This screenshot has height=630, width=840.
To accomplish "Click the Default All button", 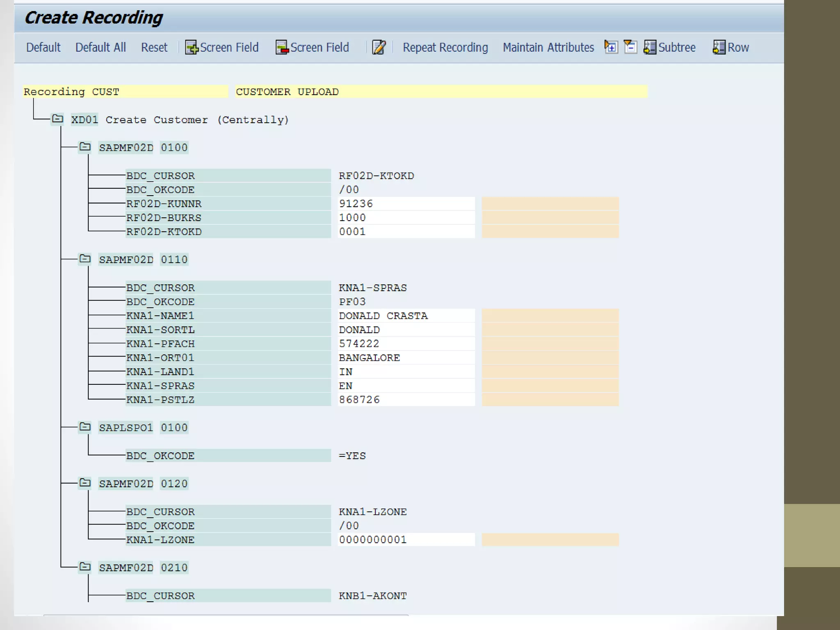I will pos(100,48).
